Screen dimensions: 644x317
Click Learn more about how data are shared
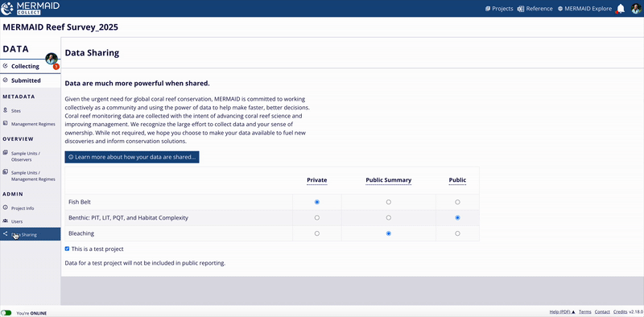click(132, 157)
